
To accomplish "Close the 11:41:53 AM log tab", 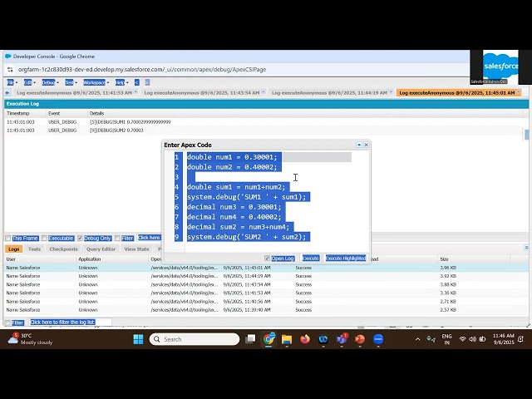I will pos(135,91).
